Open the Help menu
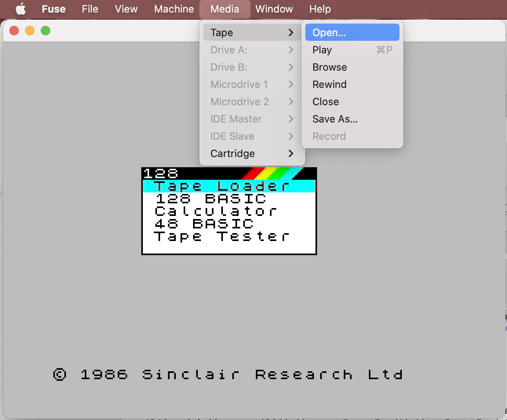Screen dimensions: 507x420 point(320,9)
